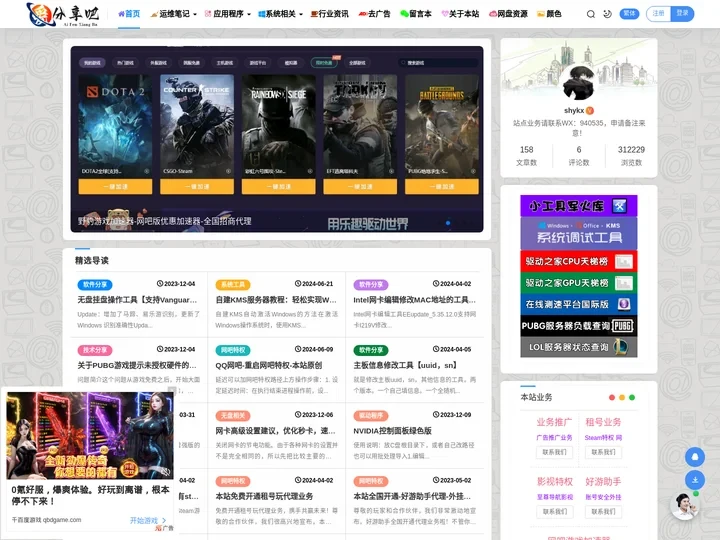The height and width of the screenshot is (540, 720).
Task: Open article 自建KMS服务器教程
Action: click(x=276, y=299)
